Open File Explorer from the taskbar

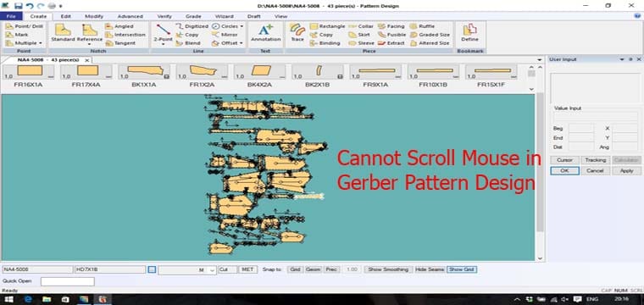[47, 299]
